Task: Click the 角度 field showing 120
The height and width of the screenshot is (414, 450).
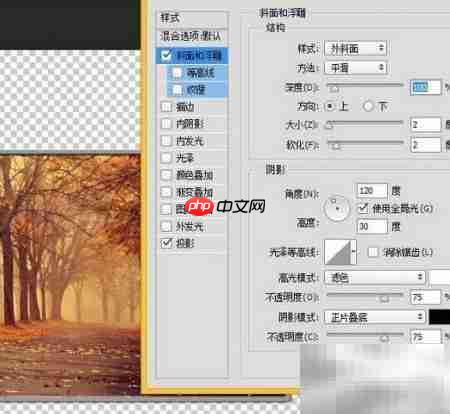Action: coord(372,191)
